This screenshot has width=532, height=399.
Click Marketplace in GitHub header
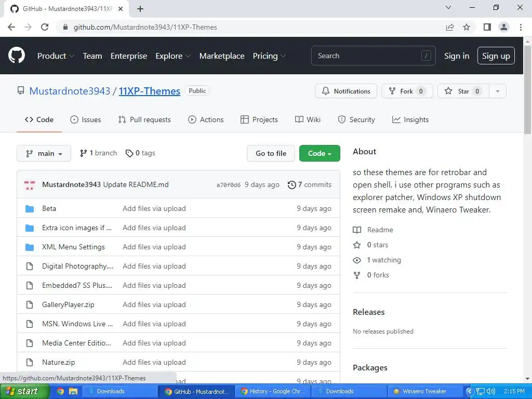click(x=222, y=56)
